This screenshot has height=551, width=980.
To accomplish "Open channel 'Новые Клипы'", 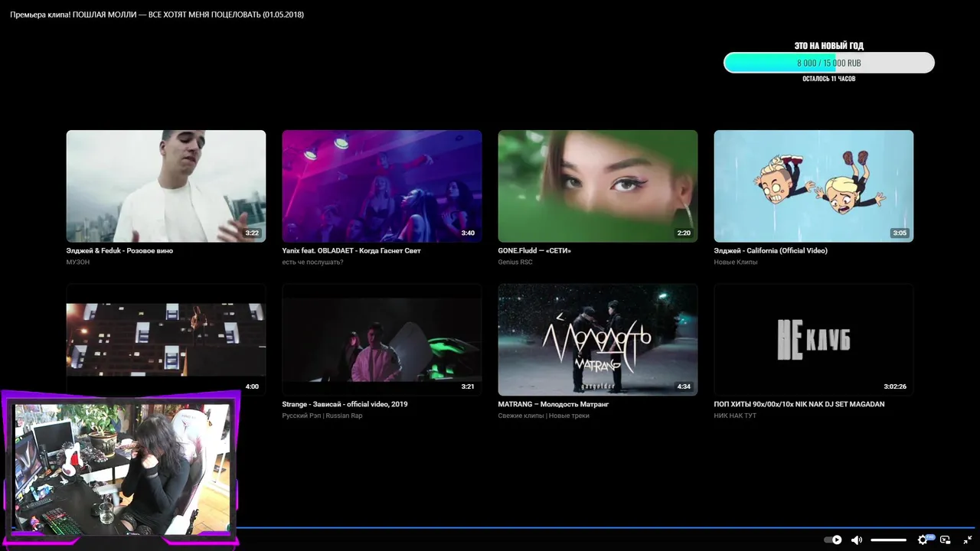I will [736, 262].
